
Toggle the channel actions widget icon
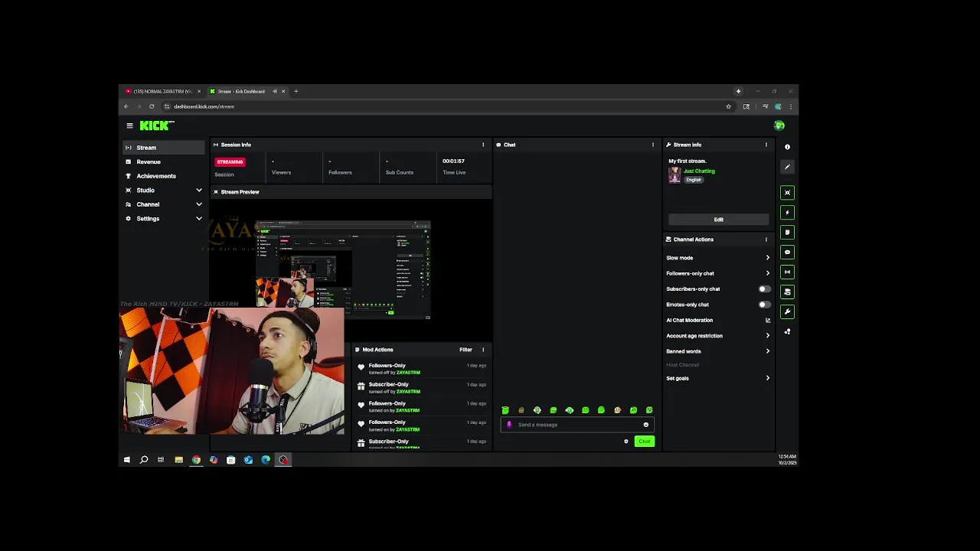coord(787,292)
